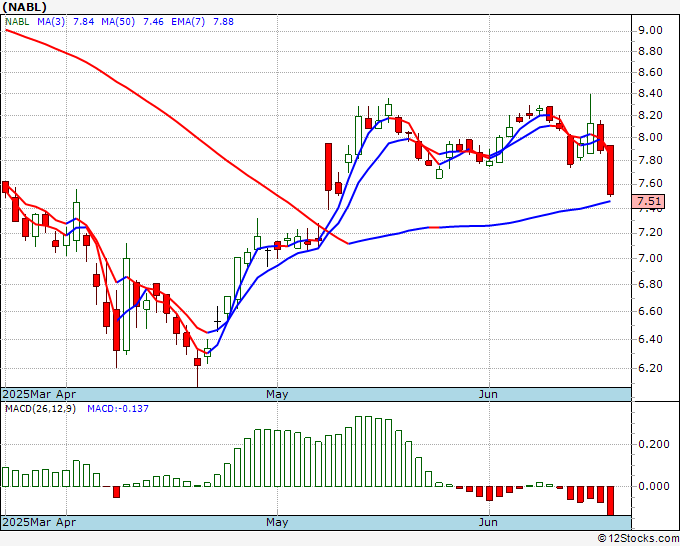Click the MACD(26,12,9) indicator label
The image size is (680, 546).
click(40, 409)
